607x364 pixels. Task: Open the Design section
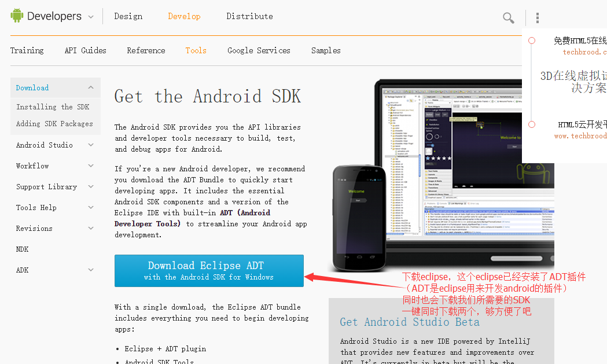[128, 16]
